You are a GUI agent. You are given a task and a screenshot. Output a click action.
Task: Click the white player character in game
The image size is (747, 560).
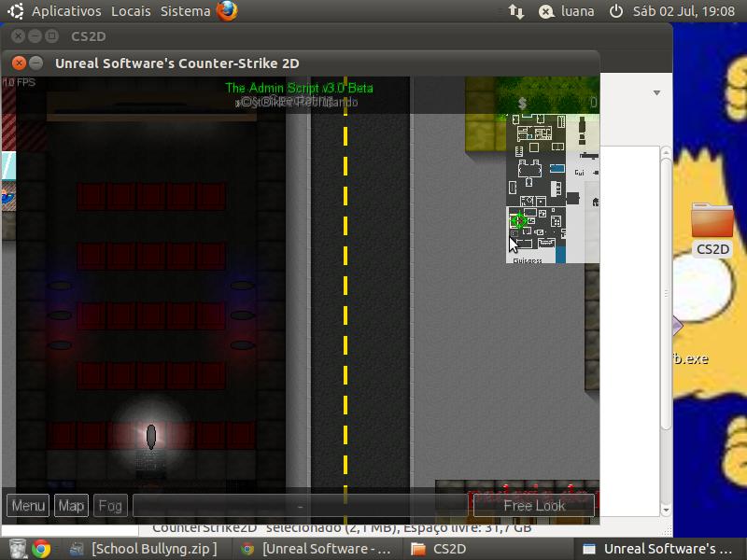pyautogui.click(x=151, y=437)
